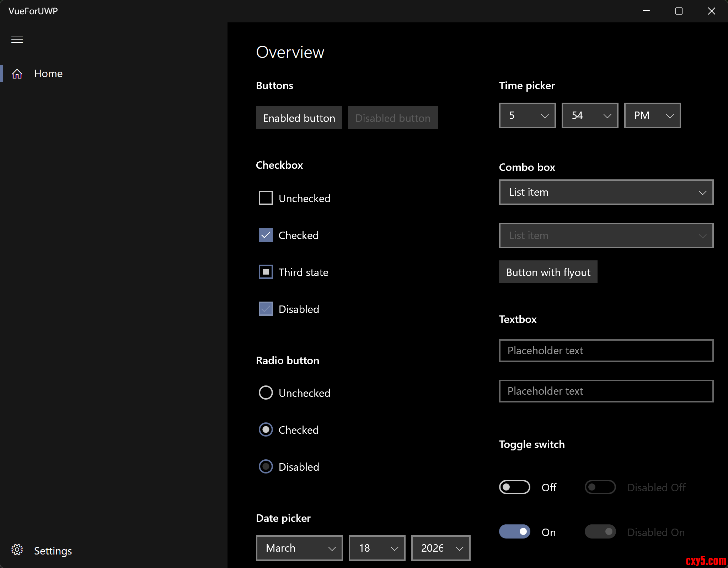Image resolution: width=728 pixels, height=568 pixels.
Task: Click Button with flyout
Action: pos(548,272)
